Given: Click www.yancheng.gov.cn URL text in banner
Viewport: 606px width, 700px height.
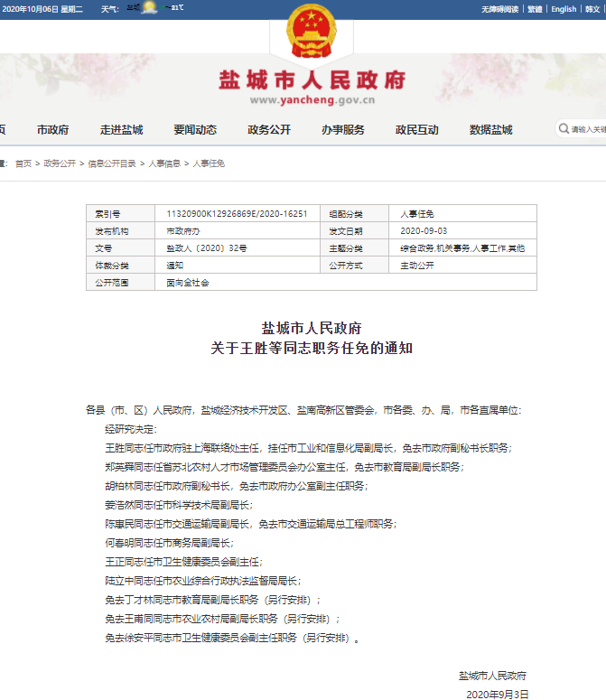Looking at the screenshot, I should (312, 100).
